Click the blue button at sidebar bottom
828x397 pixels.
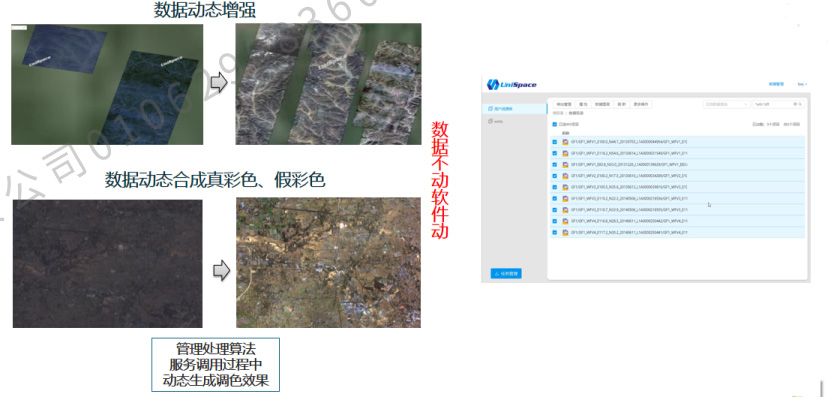coord(506,273)
